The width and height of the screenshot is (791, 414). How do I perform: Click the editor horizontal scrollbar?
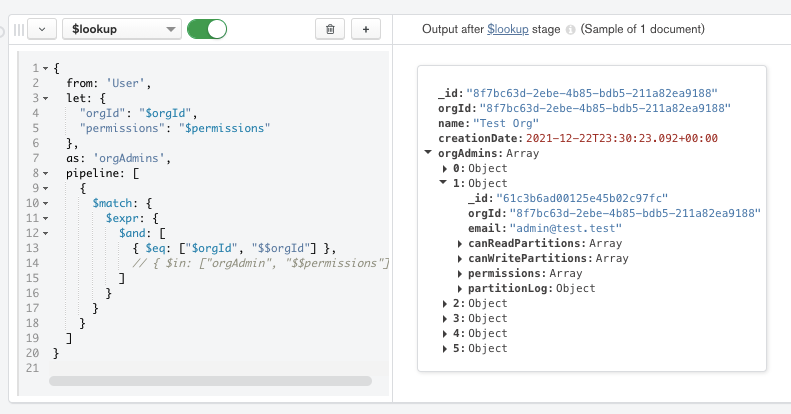pos(210,381)
